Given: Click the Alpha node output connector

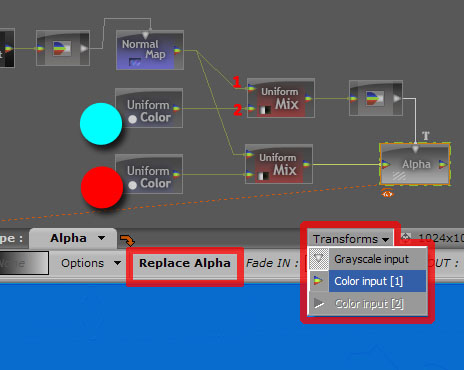Looking at the screenshot, I should pos(443,164).
